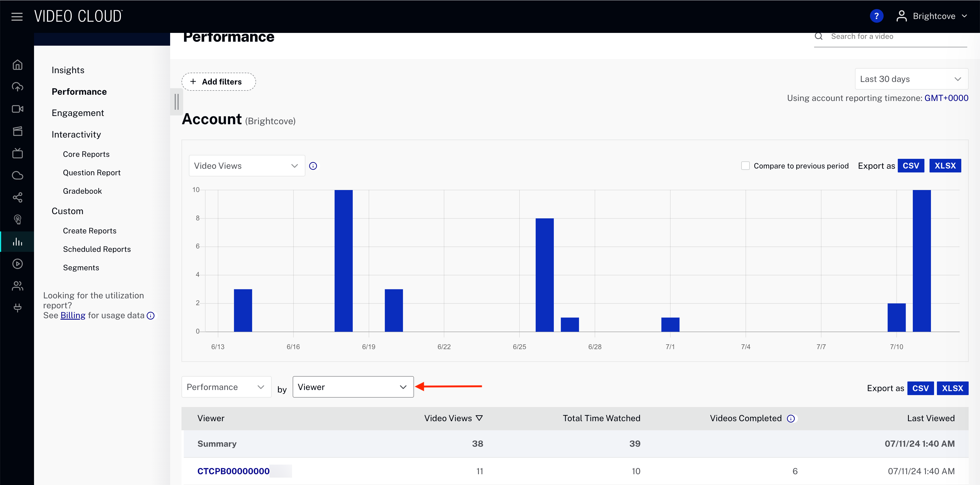The image size is (980, 485).
Task: Click the Video Views metric info icon
Action: pos(313,166)
